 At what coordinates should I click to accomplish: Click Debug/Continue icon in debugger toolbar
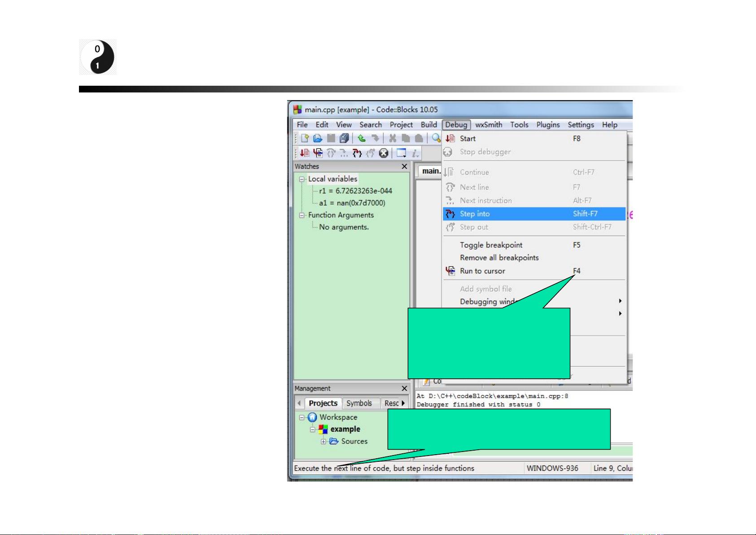coord(305,153)
